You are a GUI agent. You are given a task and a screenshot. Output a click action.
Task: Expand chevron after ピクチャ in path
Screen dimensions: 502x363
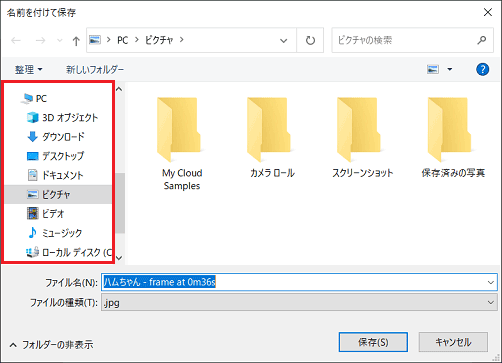(182, 40)
